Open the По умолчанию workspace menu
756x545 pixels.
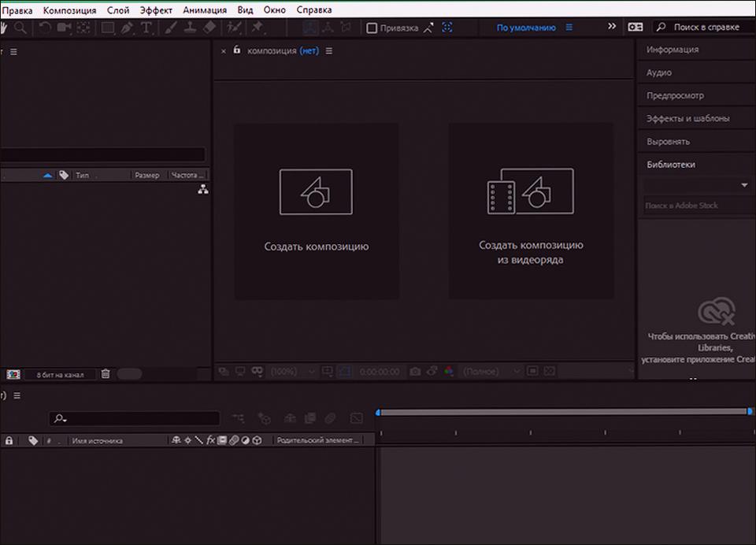569,28
